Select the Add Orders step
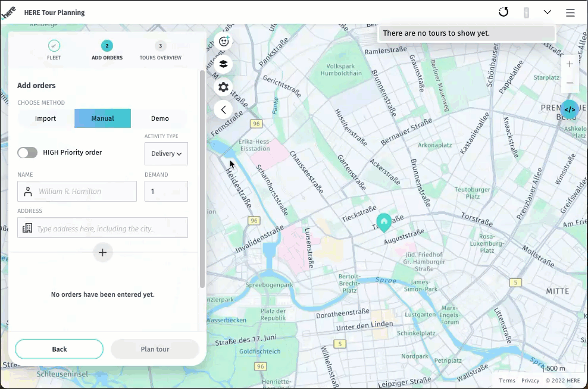This screenshot has height=389, width=588. 107,50
